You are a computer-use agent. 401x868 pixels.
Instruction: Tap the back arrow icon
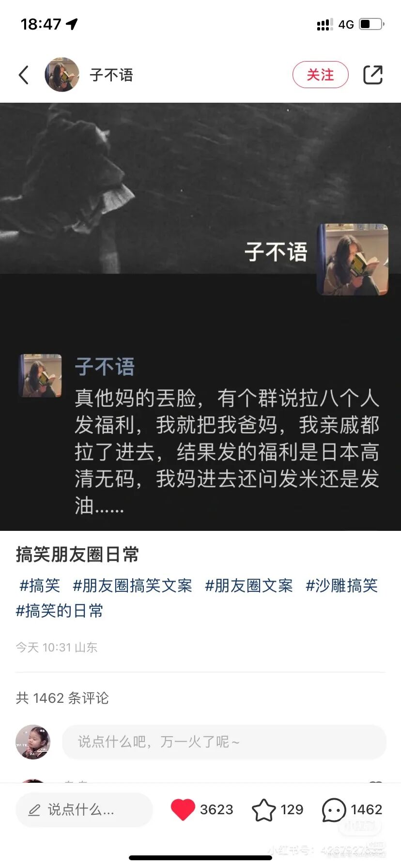24,75
